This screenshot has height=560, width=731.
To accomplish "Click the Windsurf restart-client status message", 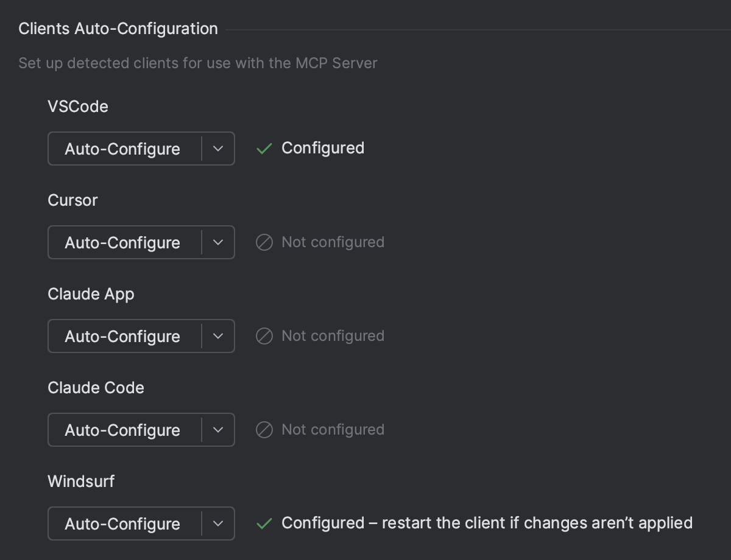I will 486,523.
